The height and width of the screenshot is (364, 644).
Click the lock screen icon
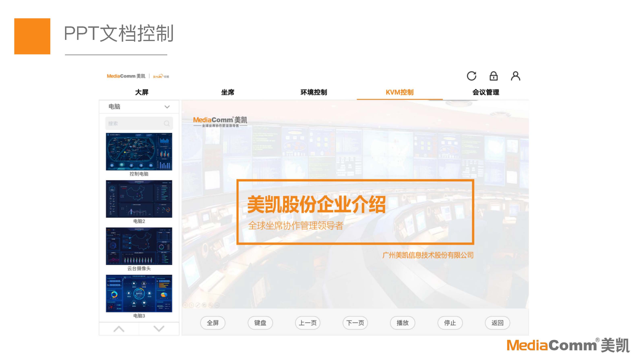pos(493,76)
